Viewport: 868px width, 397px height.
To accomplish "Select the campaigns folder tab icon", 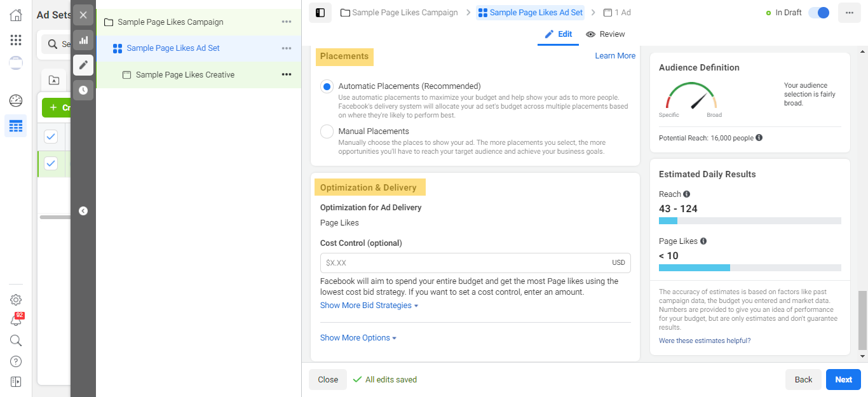I will point(54,81).
